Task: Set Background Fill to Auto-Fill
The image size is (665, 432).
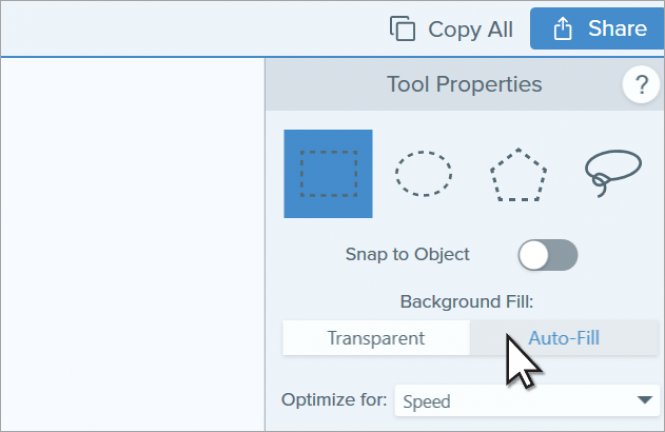Action: [564, 338]
